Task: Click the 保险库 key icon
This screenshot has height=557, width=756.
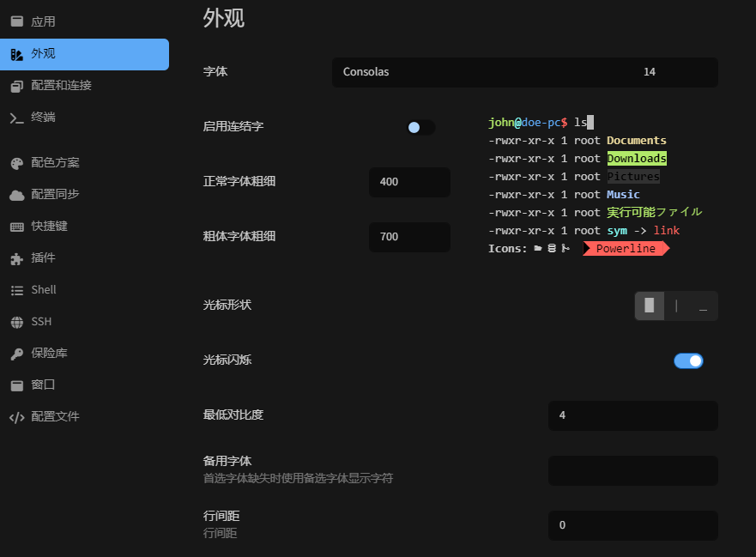Action: (16, 354)
